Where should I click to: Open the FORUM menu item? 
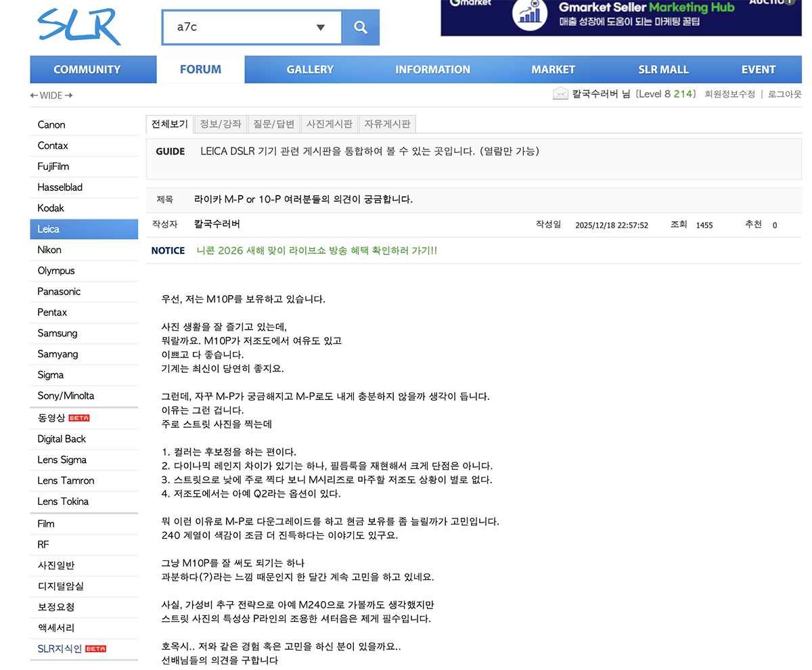[200, 69]
